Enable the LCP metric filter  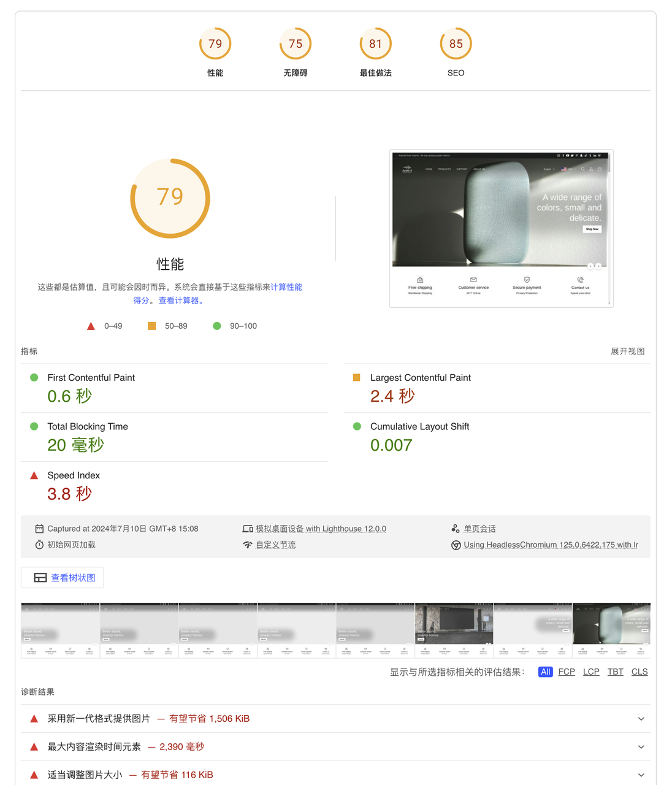point(590,672)
